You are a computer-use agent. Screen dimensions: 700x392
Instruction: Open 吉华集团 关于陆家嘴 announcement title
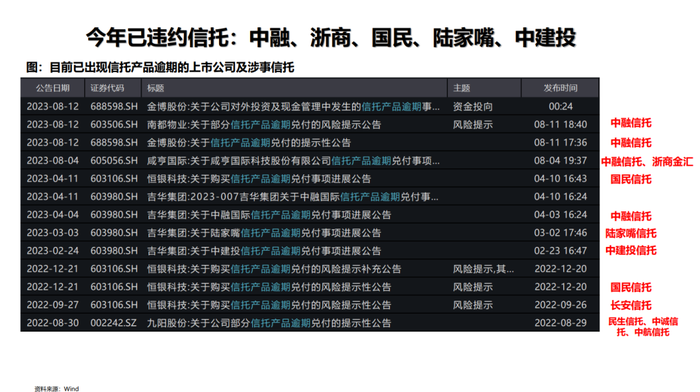coord(264,233)
